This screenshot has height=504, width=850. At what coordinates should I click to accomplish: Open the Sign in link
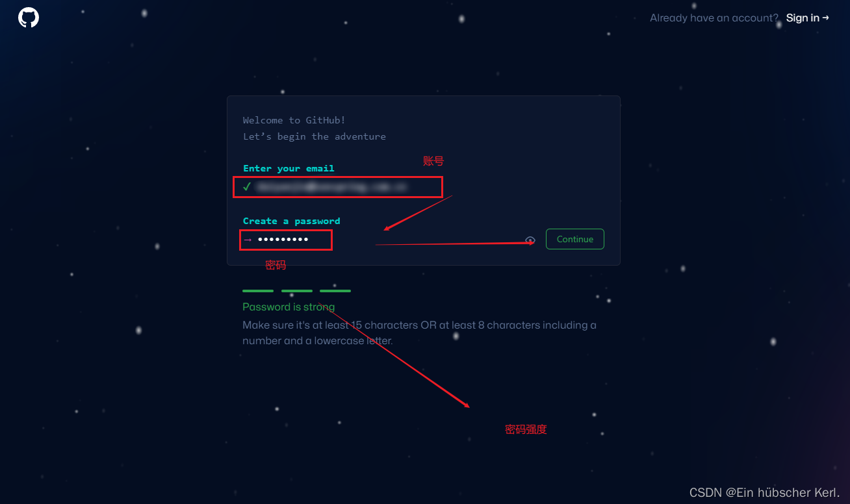pyautogui.click(x=807, y=18)
